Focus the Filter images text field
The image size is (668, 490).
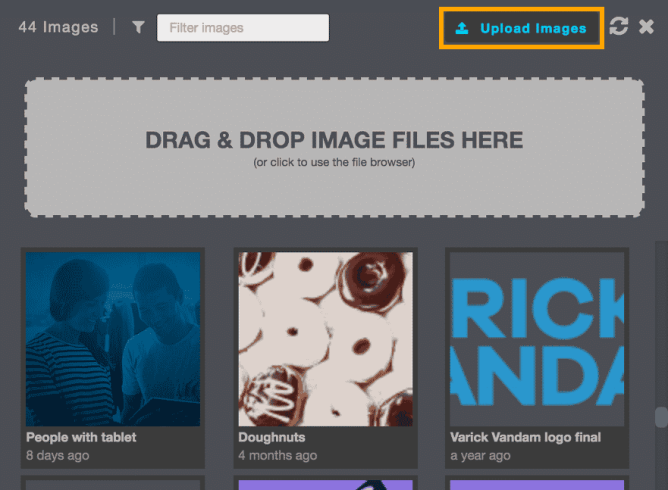(x=243, y=28)
